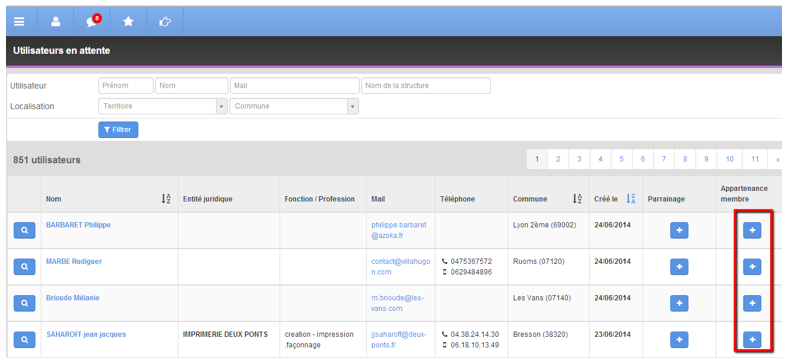Select the 23/06/2014 date cell
This screenshot has width=789, height=362.
point(612,334)
